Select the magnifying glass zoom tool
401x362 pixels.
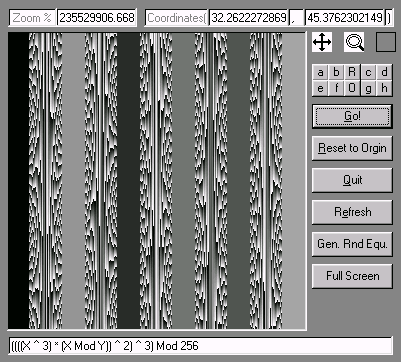coord(354,42)
